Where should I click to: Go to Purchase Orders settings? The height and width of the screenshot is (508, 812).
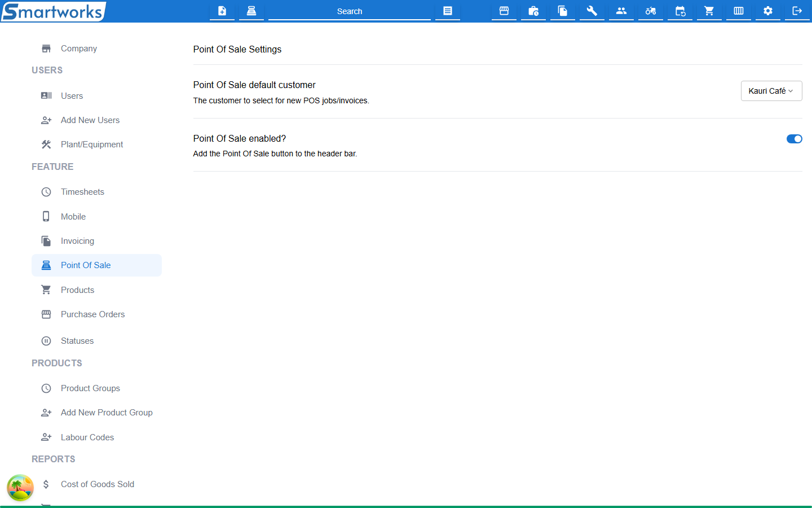pyautogui.click(x=96, y=314)
